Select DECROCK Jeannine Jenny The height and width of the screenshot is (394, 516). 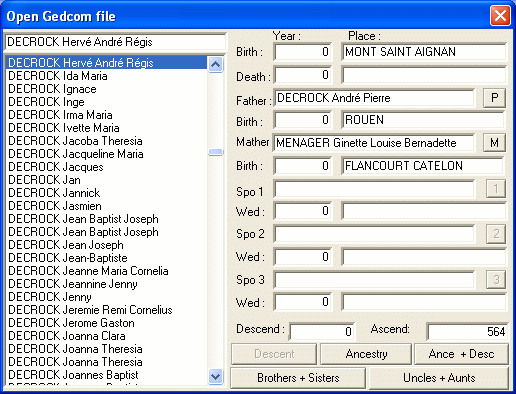(x=107, y=284)
